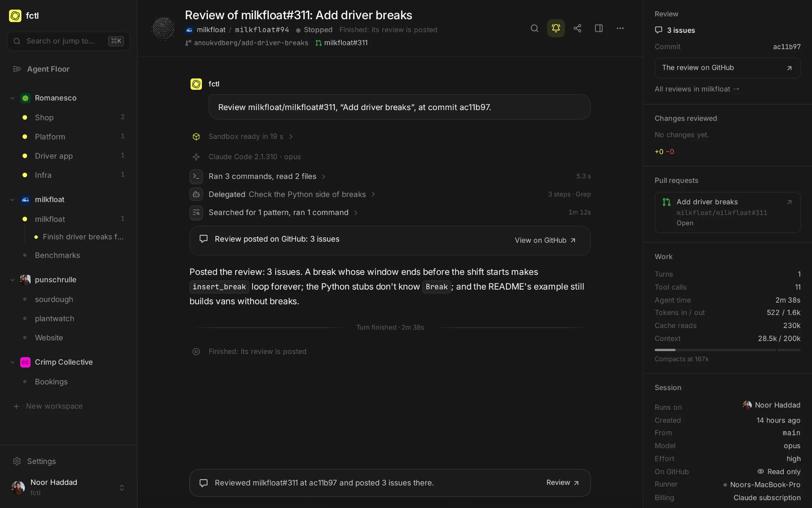Open the Noor Haddad account switcher
812x508 pixels.
[68, 487]
